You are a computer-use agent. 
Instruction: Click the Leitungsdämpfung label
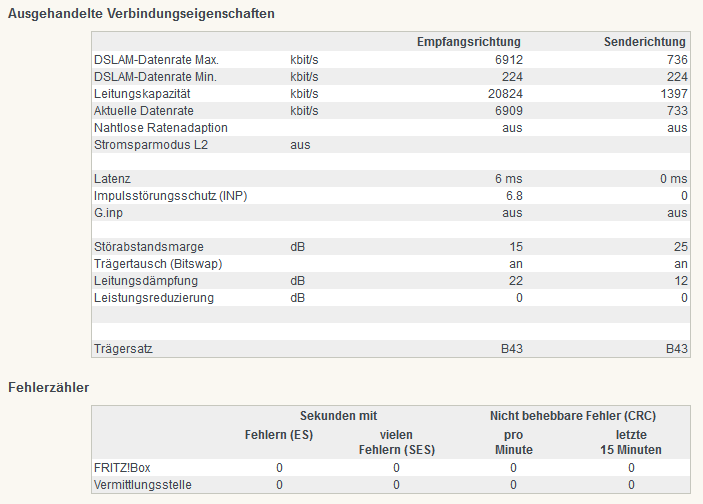click(146, 281)
